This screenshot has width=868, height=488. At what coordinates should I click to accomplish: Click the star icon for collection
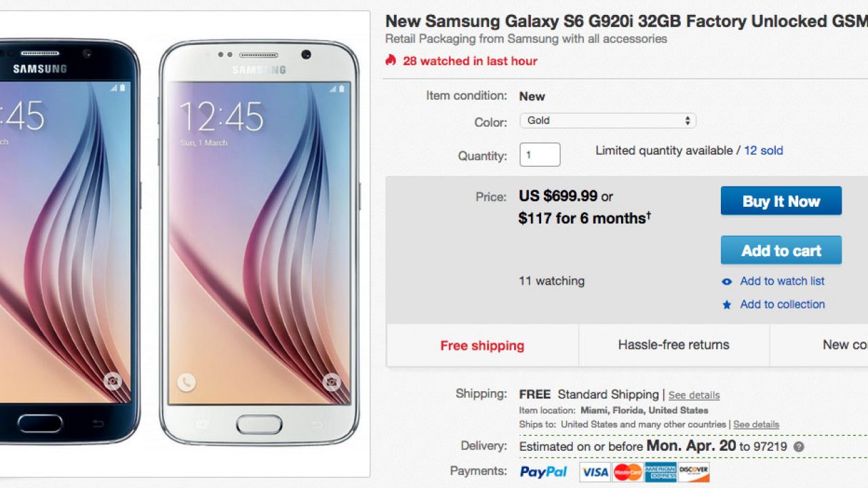click(727, 305)
